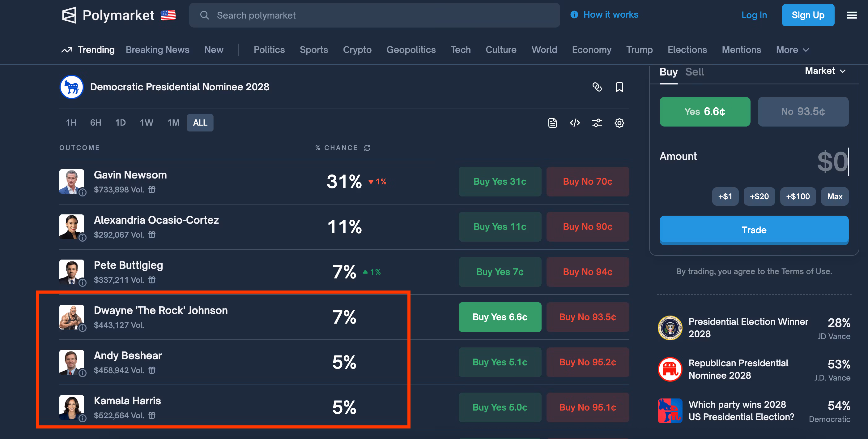Viewport: 868px width, 439px height.
Task: Expand the More categories dropdown
Action: (792, 50)
